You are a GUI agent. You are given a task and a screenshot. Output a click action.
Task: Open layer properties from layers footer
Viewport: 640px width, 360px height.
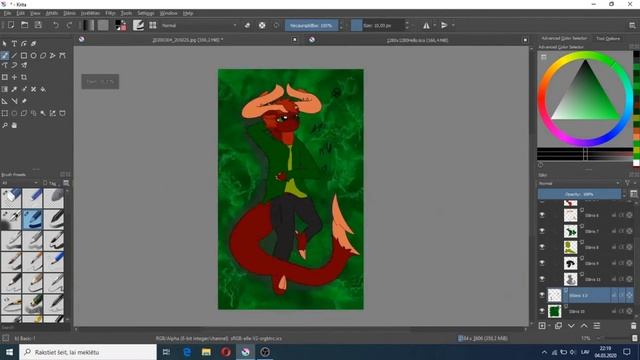tap(597, 326)
